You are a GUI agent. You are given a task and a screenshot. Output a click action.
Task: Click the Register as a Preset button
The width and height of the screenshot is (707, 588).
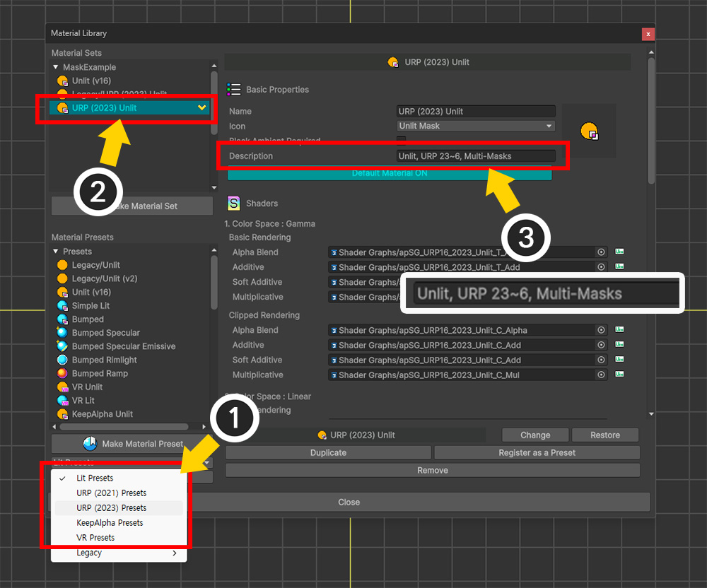click(x=537, y=452)
